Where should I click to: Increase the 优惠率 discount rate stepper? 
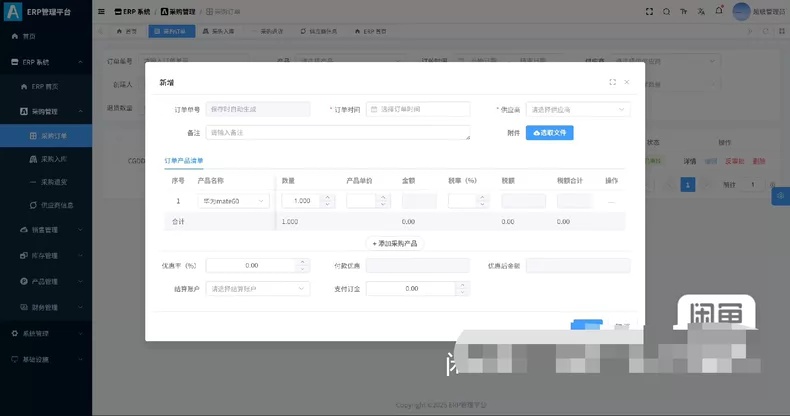[302, 262]
